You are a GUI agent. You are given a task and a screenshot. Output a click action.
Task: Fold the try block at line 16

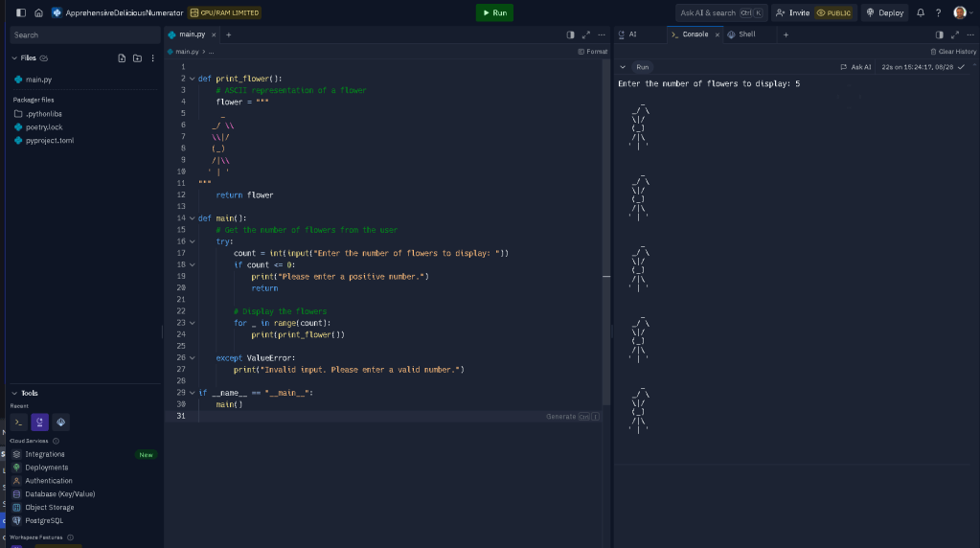pyautogui.click(x=193, y=241)
